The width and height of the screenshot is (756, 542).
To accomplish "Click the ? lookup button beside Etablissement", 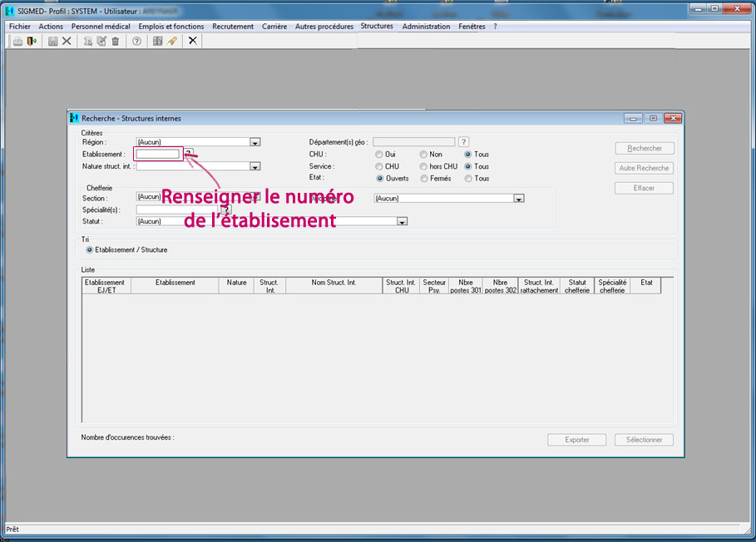I will click(189, 154).
